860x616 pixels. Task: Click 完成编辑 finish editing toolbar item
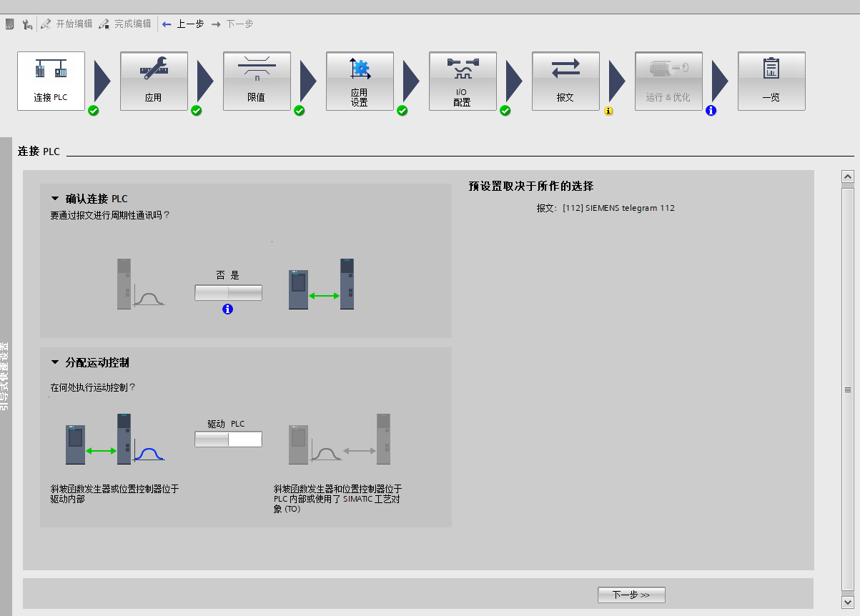(125, 24)
